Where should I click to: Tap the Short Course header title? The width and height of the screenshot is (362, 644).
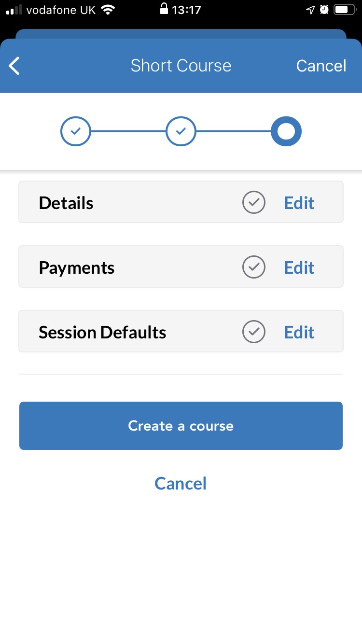(181, 66)
